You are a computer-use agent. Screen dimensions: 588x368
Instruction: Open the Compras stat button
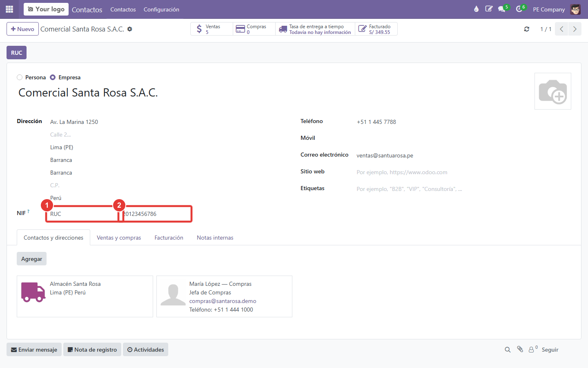tap(254, 29)
